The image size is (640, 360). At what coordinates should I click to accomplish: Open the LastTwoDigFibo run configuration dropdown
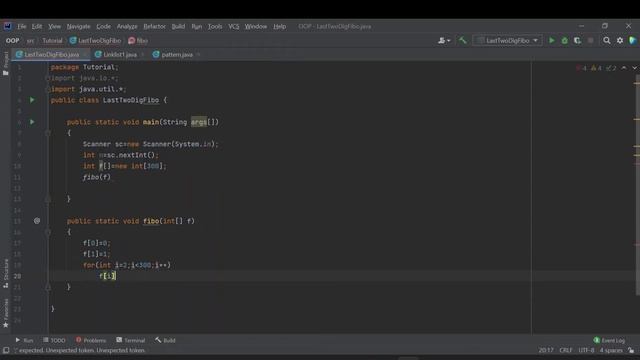pos(507,41)
